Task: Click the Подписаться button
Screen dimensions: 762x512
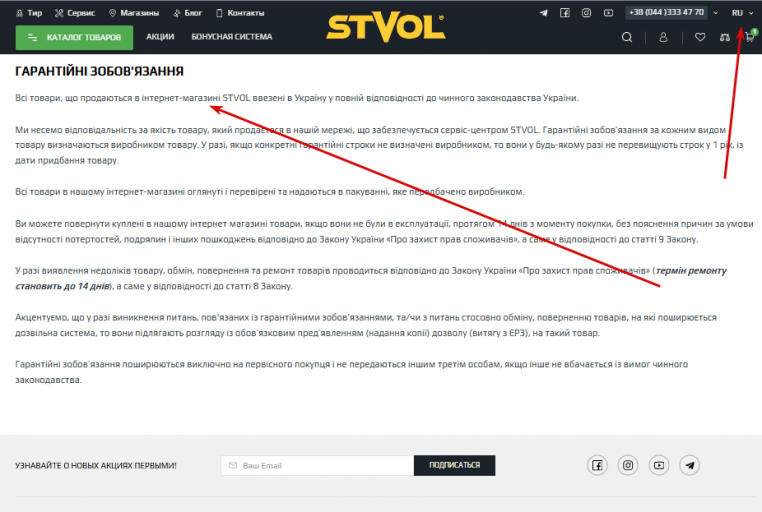Action: [454, 465]
